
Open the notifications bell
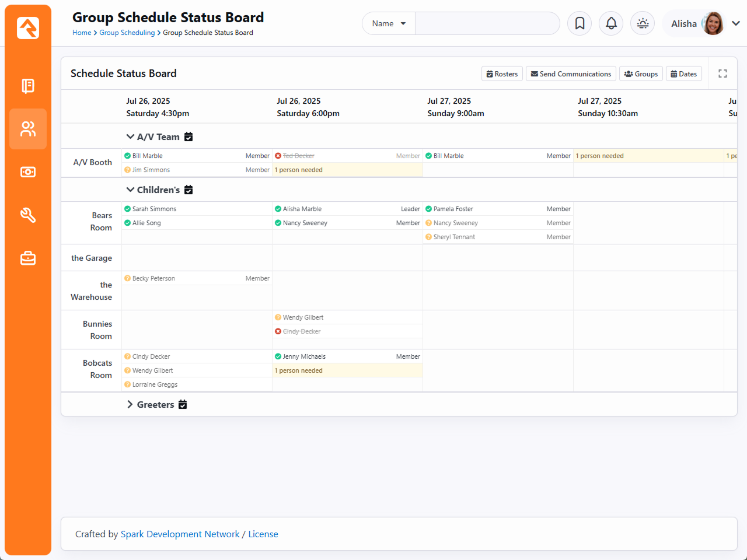[x=611, y=23]
